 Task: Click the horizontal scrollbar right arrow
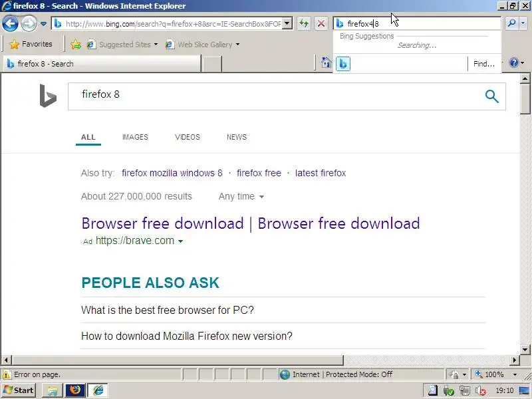click(x=515, y=360)
